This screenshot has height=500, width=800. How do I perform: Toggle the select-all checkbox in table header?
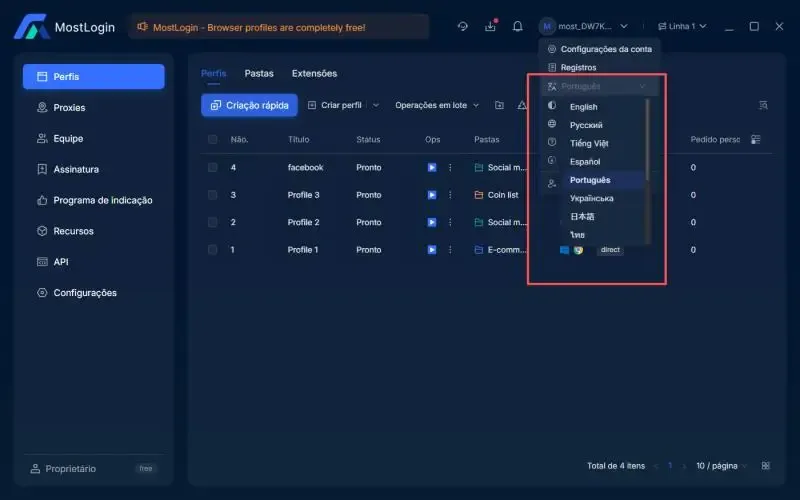click(x=213, y=139)
